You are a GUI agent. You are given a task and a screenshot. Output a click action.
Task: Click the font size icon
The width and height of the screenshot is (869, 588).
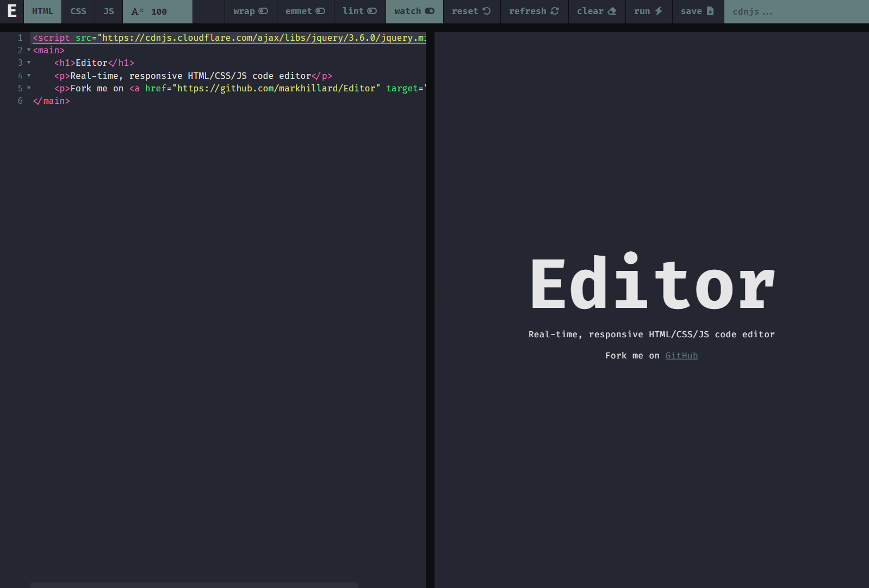tap(137, 11)
